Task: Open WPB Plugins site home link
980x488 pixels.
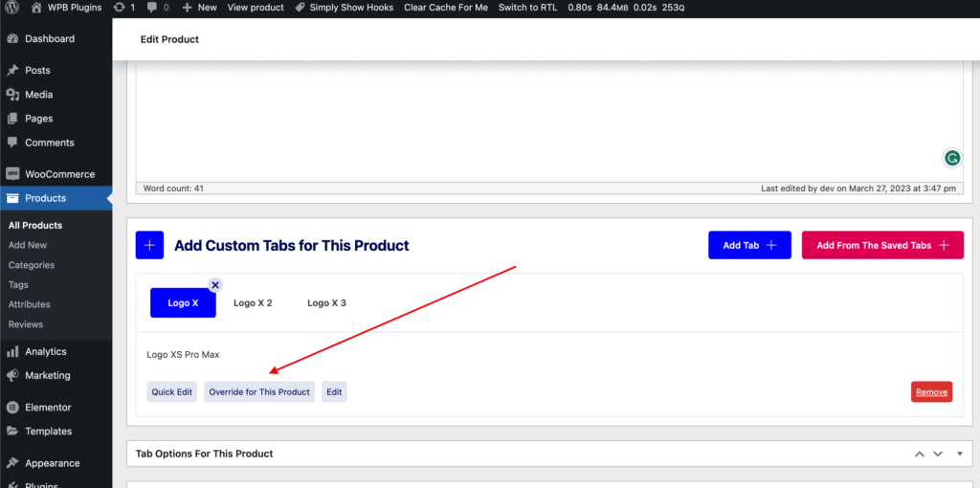Action: point(66,8)
